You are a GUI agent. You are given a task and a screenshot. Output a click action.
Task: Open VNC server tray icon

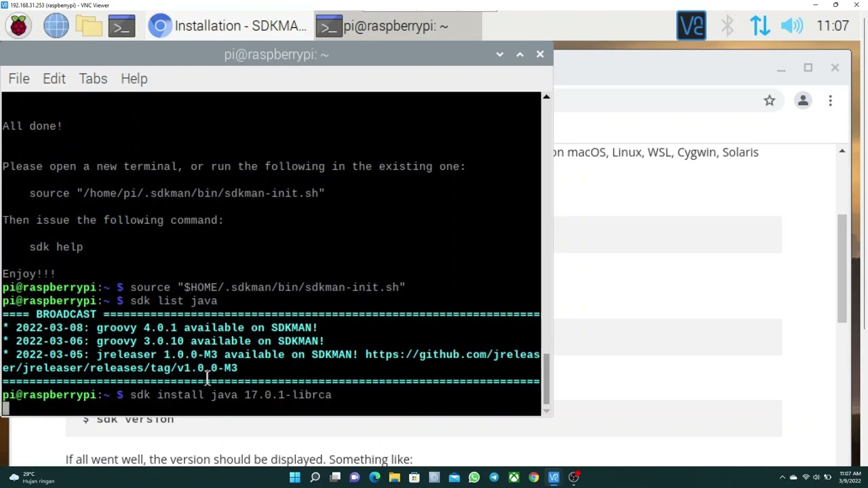coord(691,26)
